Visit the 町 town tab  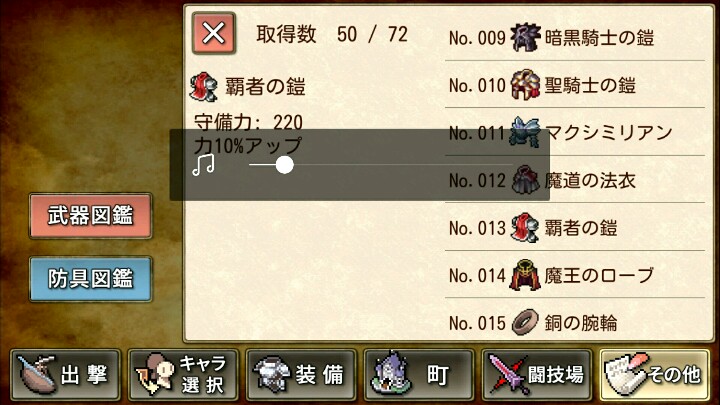[419, 375]
